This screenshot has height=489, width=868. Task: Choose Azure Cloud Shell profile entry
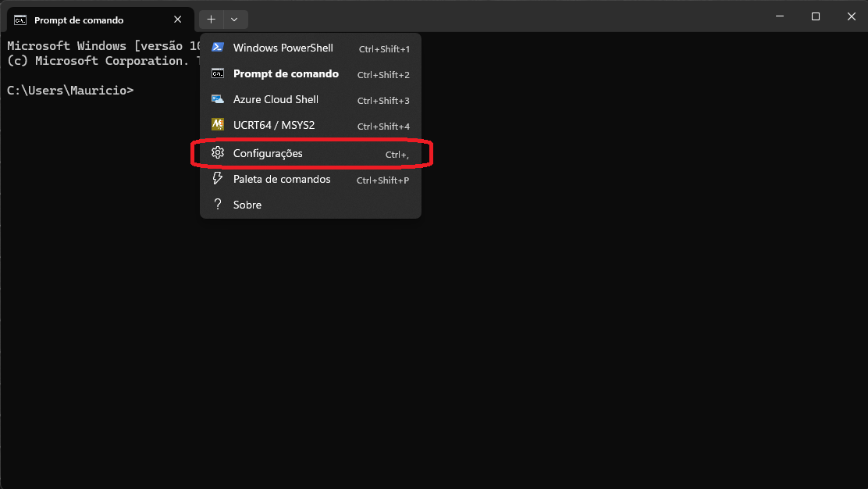pyautogui.click(x=276, y=99)
